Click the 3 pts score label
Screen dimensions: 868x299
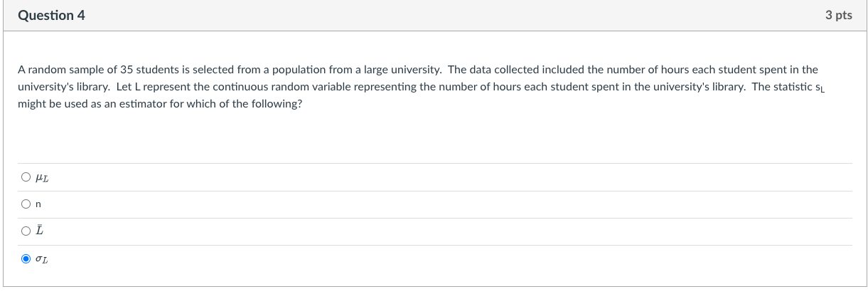pos(839,16)
